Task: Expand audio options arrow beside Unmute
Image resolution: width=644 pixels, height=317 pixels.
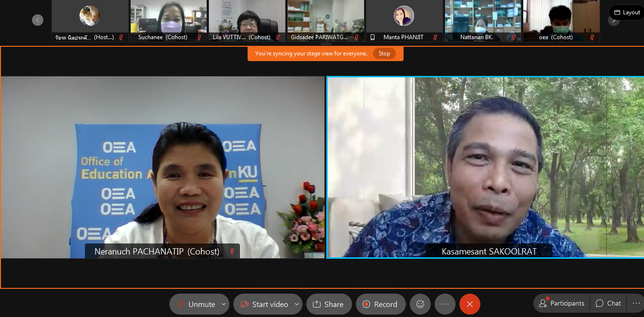Action: (x=224, y=304)
